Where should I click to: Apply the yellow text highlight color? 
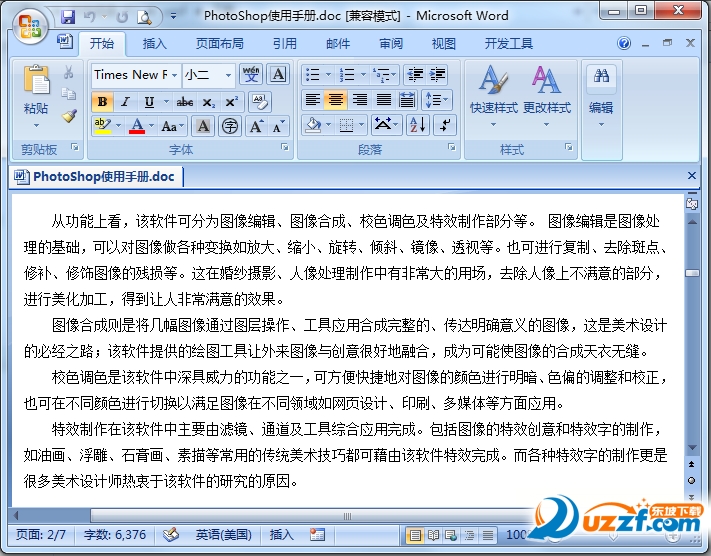103,126
